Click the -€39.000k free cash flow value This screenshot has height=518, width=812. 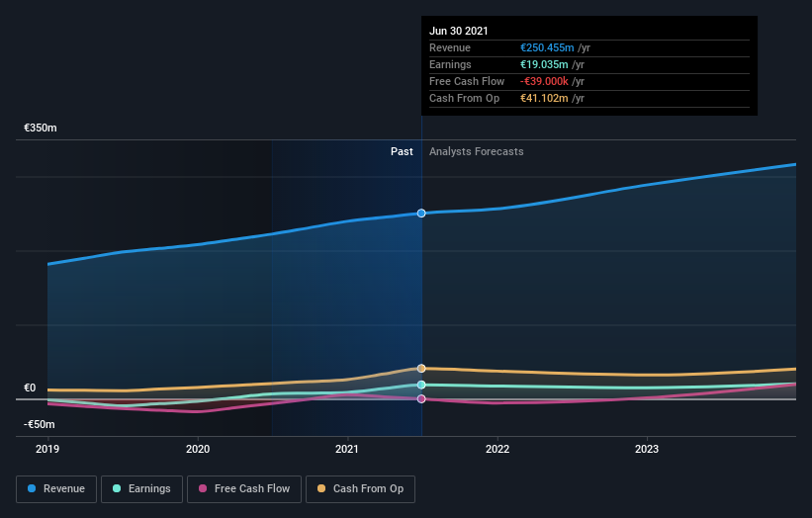544,81
